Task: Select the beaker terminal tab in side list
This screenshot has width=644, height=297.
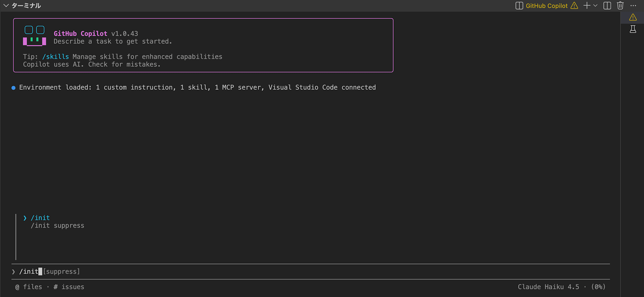Action: click(x=633, y=29)
